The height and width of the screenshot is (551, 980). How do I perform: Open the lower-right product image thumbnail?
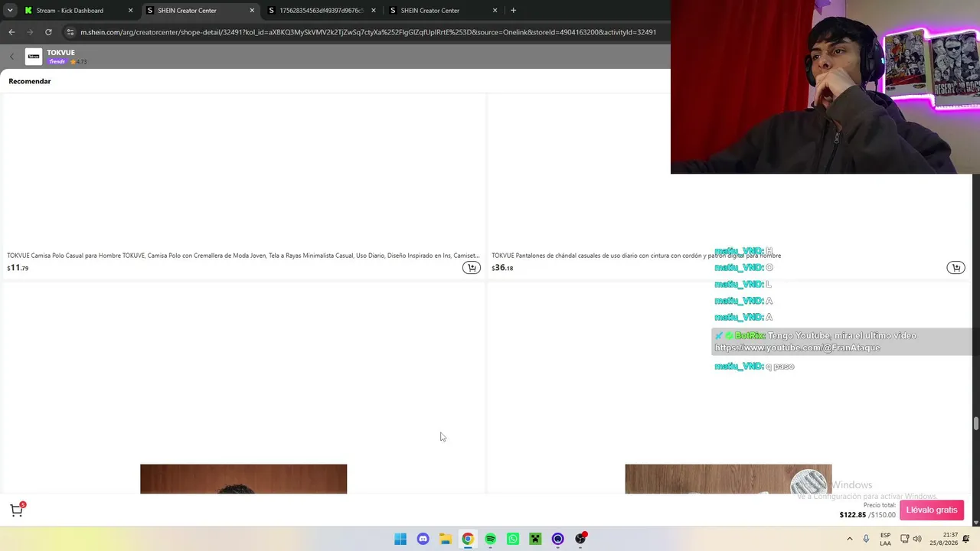pyautogui.click(x=728, y=479)
